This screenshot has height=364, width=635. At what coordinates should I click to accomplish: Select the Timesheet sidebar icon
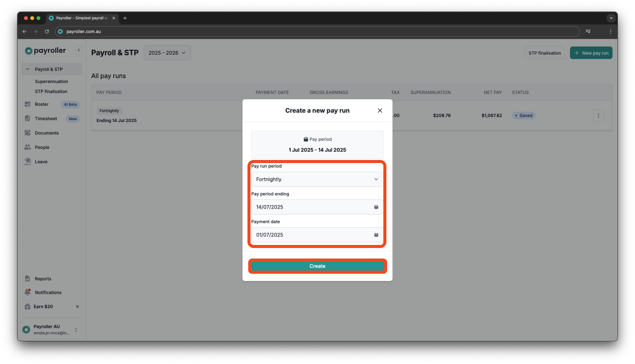28,118
